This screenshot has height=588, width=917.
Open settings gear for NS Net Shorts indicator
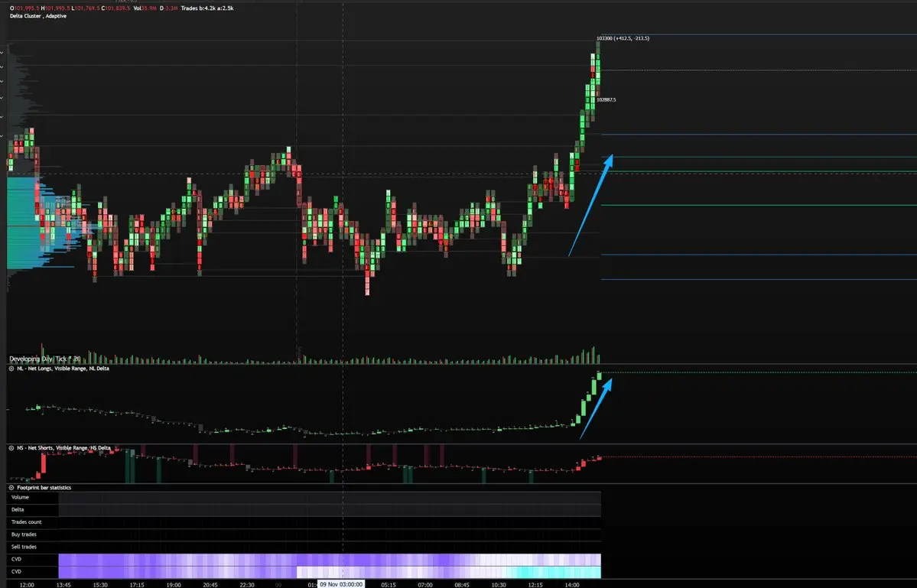point(11,448)
